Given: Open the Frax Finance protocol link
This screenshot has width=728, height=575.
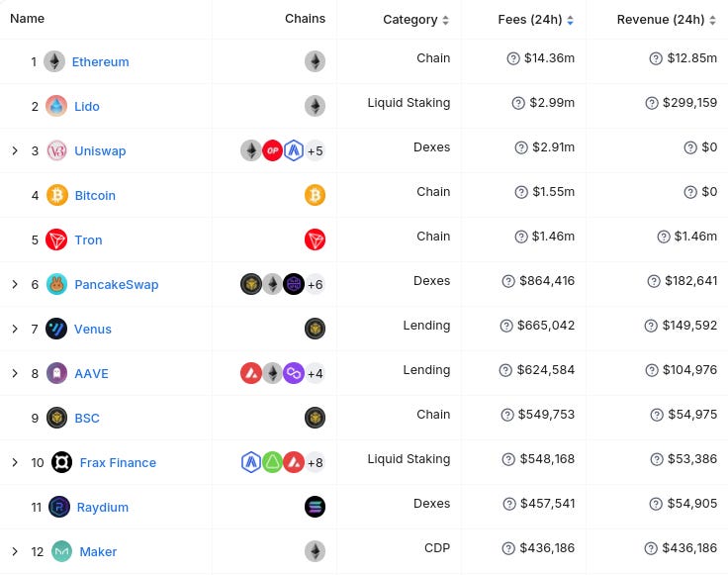Looking at the screenshot, I should click(x=118, y=463).
